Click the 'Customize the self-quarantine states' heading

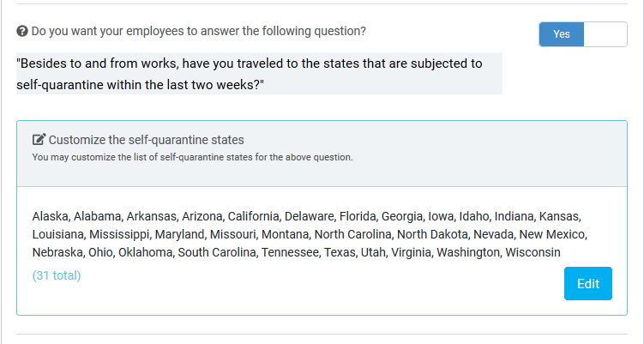147,140
